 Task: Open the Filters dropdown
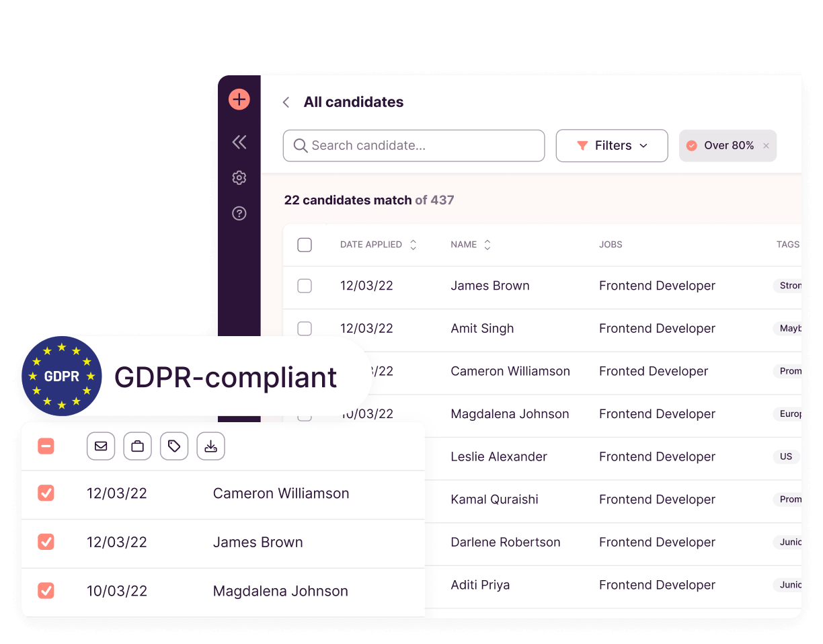click(x=611, y=146)
